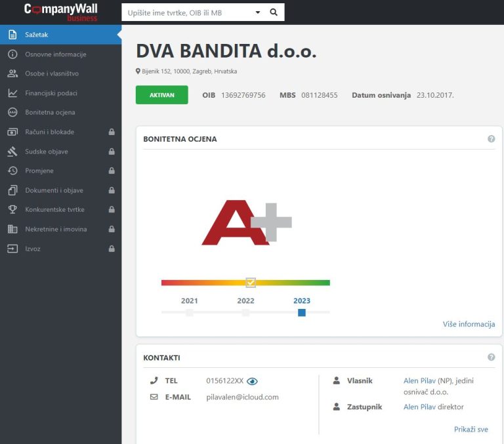Click the info circle icon for Osnovne informacije

click(x=12, y=54)
